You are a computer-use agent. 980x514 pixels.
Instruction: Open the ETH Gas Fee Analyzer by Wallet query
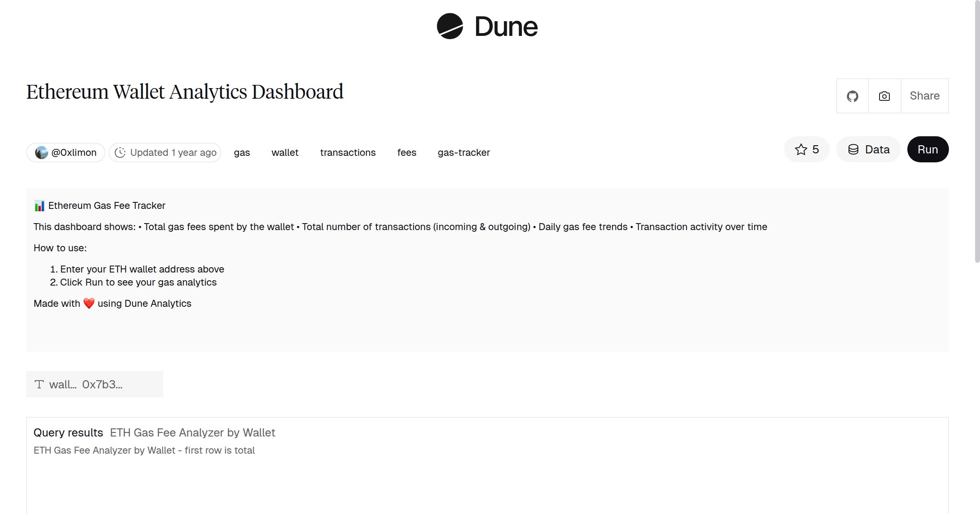pyautogui.click(x=192, y=432)
